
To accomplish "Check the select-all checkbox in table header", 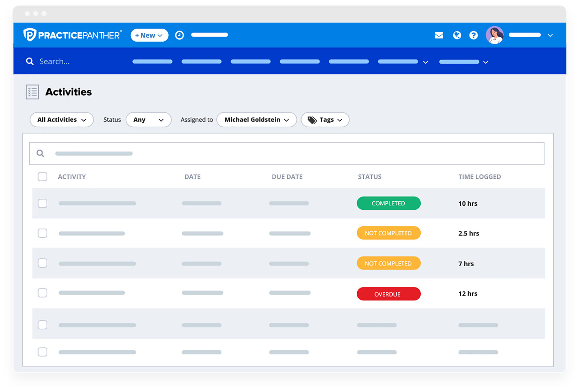I will click(x=42, y=177).
